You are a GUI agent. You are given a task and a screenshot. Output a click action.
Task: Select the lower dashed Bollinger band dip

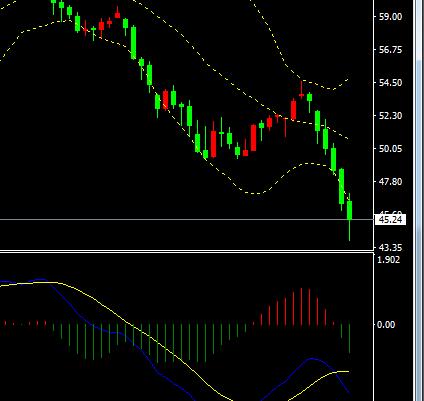point(254,193)
